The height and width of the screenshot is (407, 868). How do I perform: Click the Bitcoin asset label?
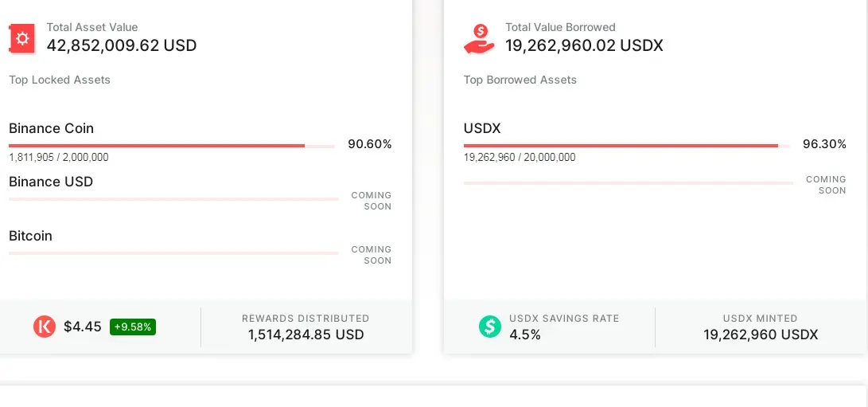30,236
